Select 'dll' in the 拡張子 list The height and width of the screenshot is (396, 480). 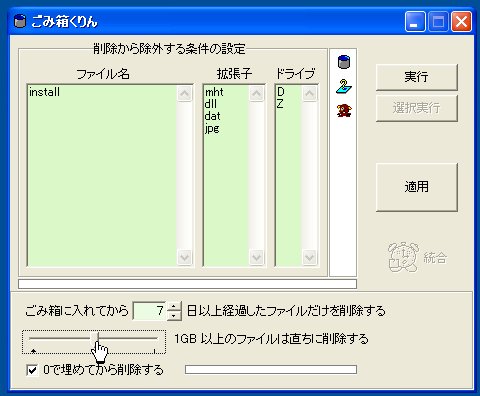click(x=211, y=104)
